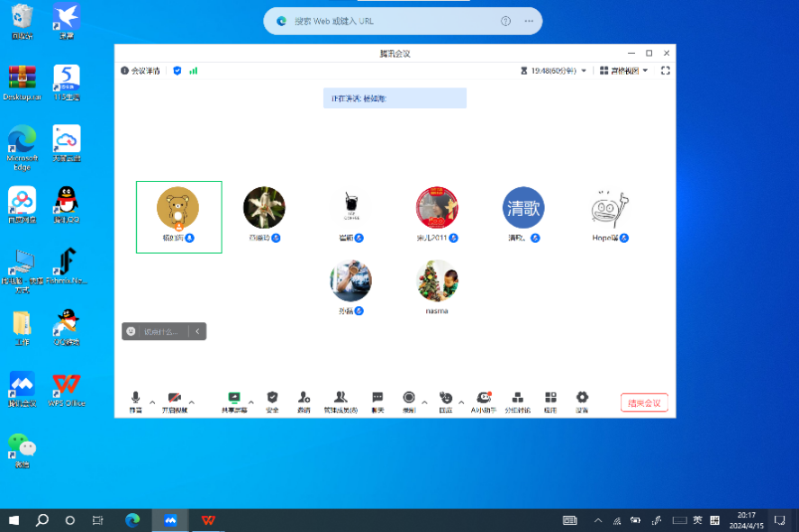Collapse the quick chat input bar
The height and width of the screenshot is (532, 799).
197,331
